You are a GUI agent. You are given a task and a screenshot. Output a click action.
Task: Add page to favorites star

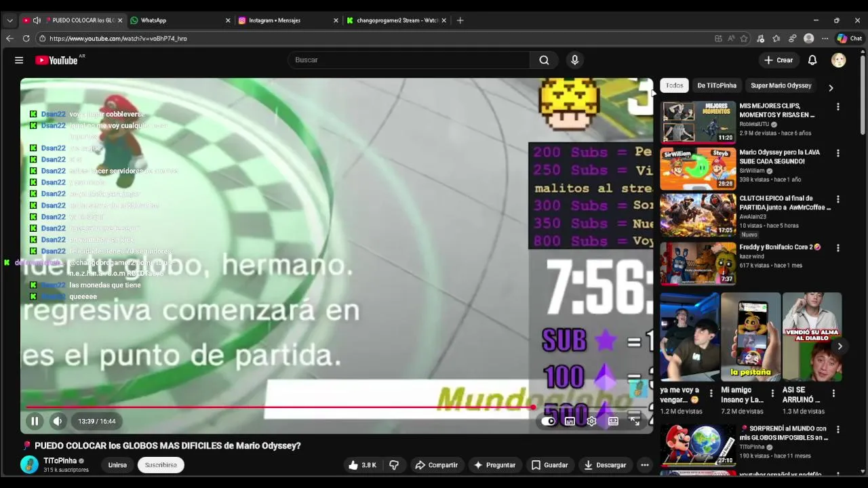(744, 39)
